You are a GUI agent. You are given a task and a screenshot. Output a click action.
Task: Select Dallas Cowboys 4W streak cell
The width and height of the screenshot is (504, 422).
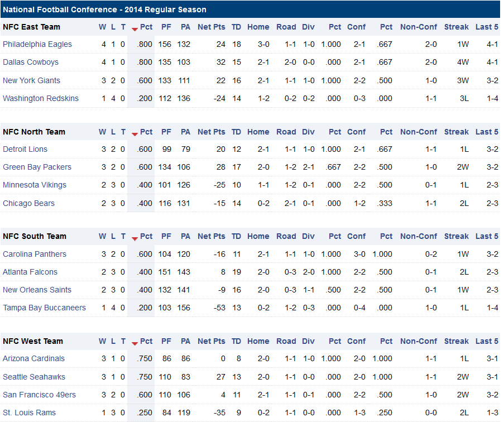[463, 62]
